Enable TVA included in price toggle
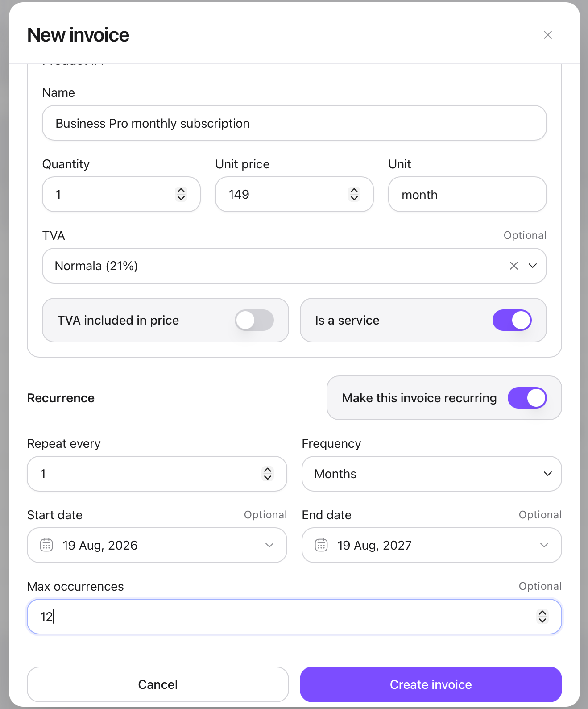The height and width of the screenshot is (709, 588). click(x=254, y=320)
